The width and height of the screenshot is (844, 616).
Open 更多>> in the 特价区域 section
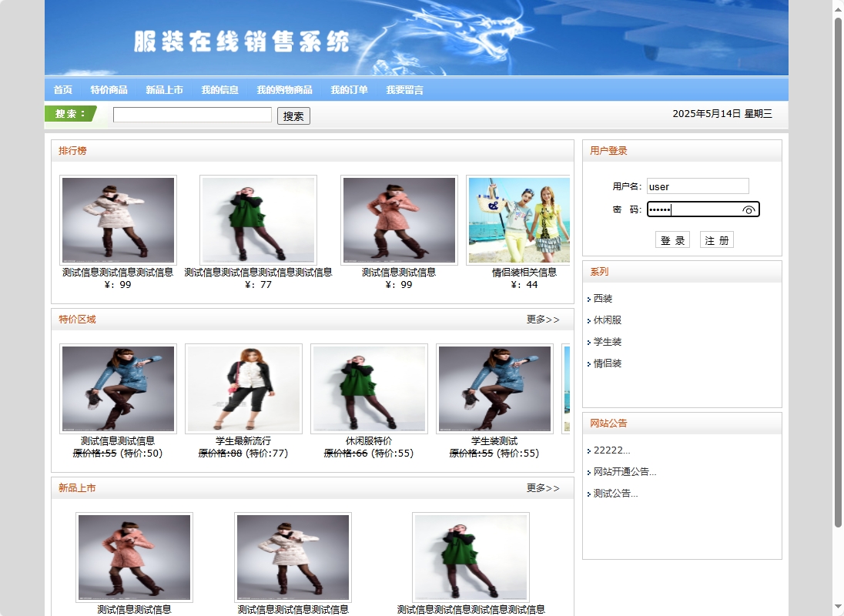click(544, 320)
